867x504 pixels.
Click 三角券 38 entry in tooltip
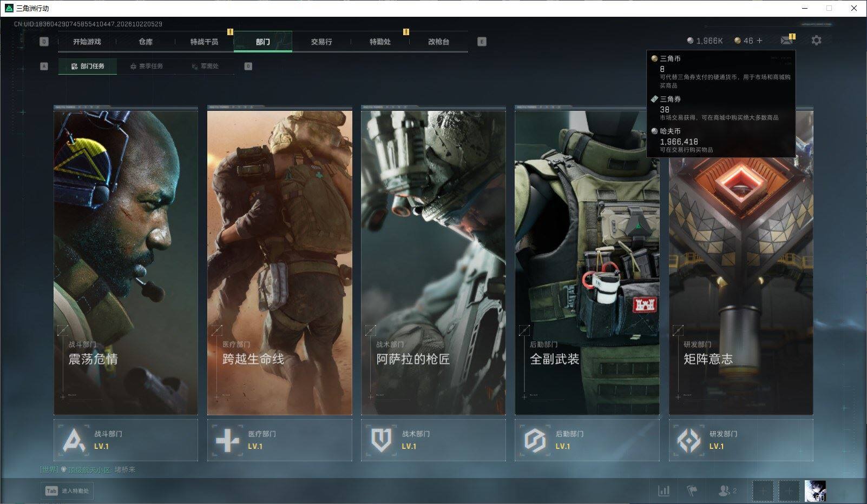(x=720, y=108)
